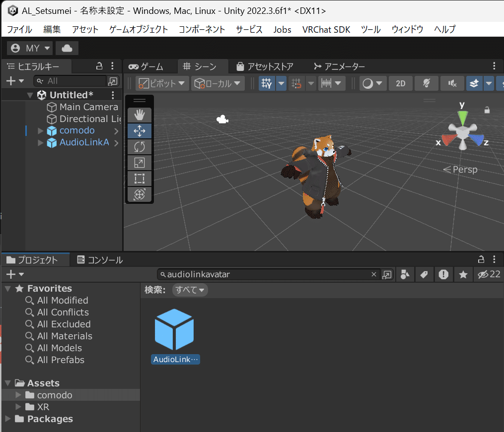Viewport: 504px width, 432px height.
Task: Toggle scene lighting
Action: click(x=426, y=83)
